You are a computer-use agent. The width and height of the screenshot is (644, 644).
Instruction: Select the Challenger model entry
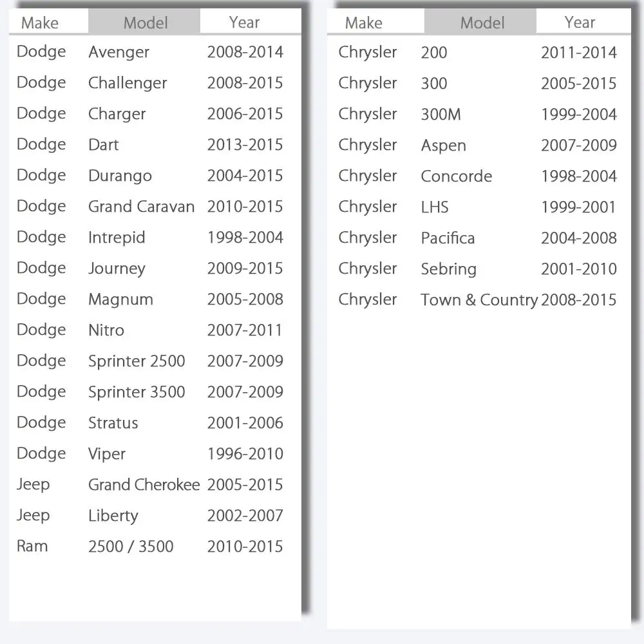(x=128, y=83)
